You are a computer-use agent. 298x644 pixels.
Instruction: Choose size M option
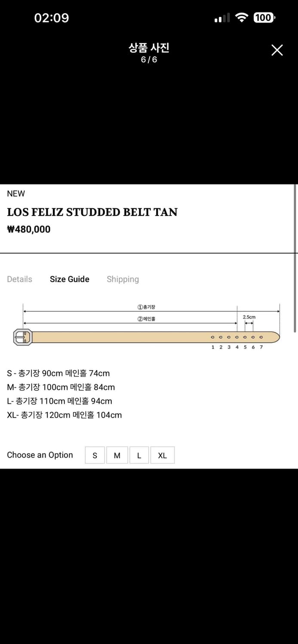click(117, 456)
